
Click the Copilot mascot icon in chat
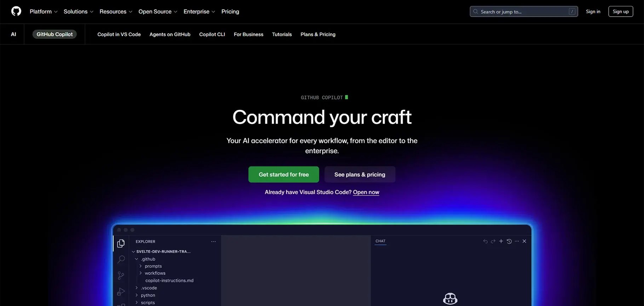click(450, 299)
